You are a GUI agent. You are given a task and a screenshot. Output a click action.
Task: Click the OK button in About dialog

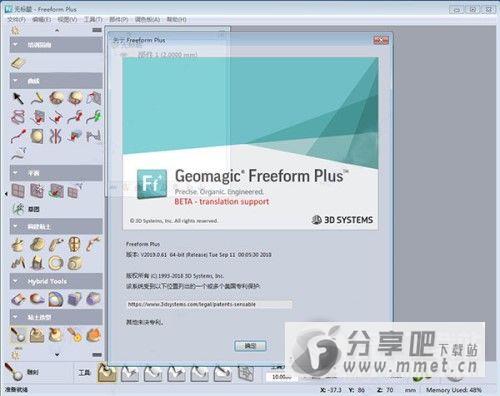point(250,346)
